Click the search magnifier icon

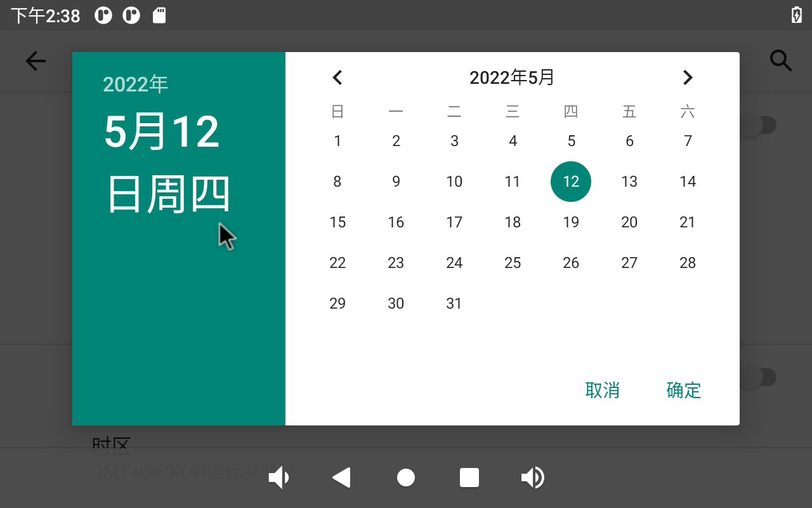(x=780, y=61)
